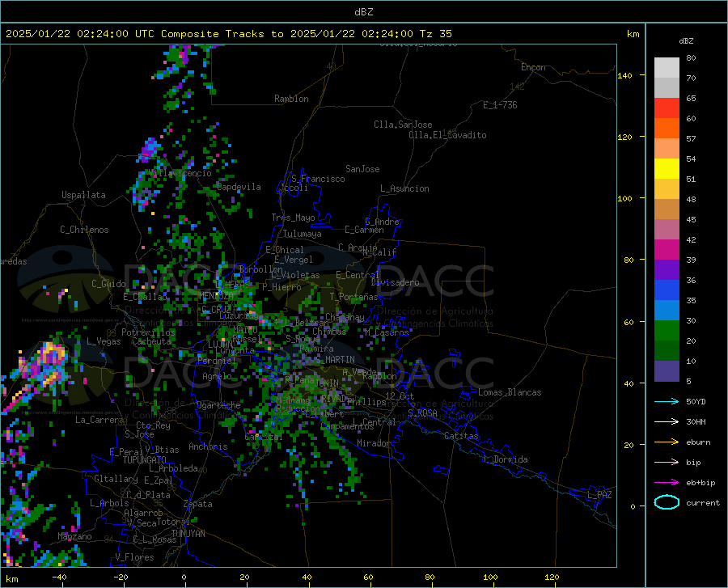The image size is (728, 588).
Task: Click the 'Tz 35' text in header
Action: coord(435,34)
